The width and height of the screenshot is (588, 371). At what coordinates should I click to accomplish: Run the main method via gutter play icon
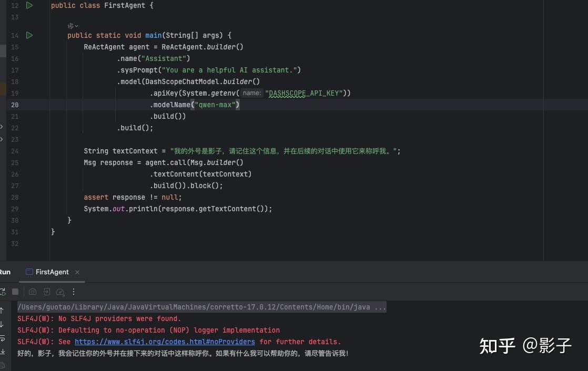(29, 35)
